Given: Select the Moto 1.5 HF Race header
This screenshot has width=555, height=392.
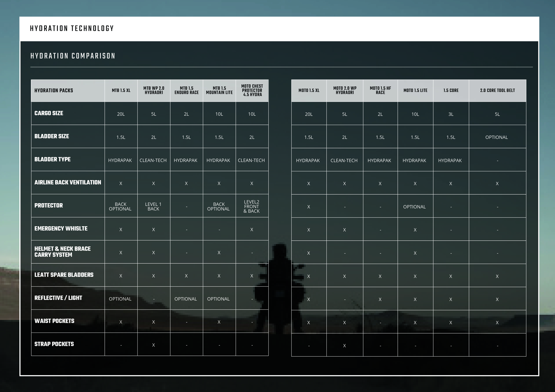Looking at the screenshot, I should pyautogui.click(x=380, y=90).
